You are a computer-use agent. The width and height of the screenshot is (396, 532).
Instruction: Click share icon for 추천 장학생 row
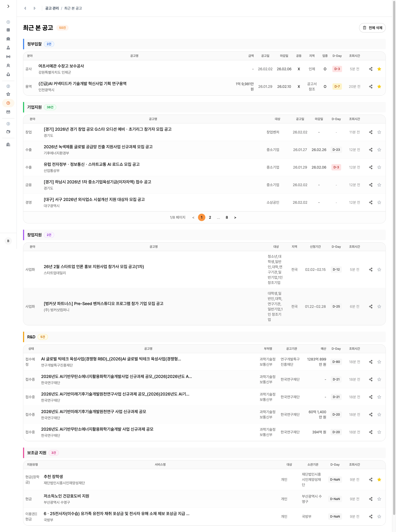[371, 479]
